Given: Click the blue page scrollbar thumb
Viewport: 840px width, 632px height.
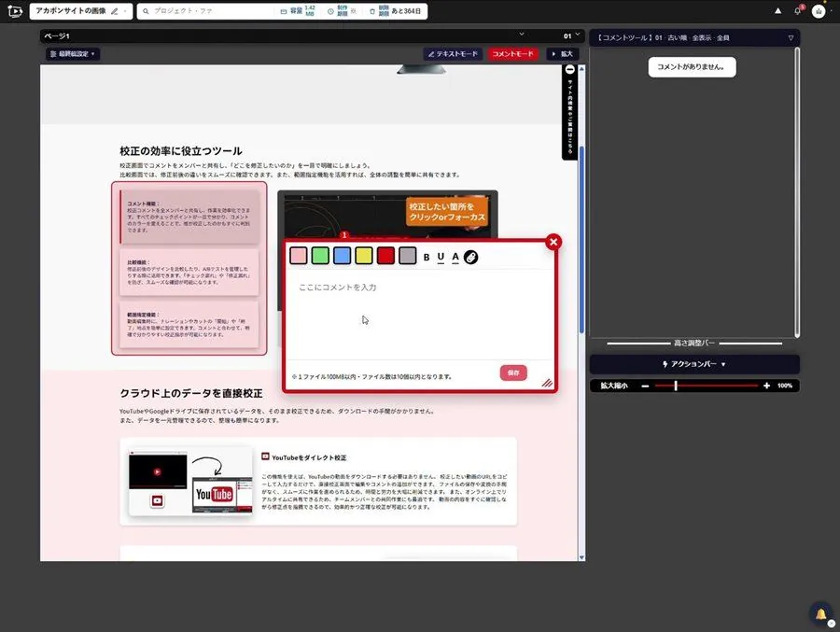Looking at the screenshot, I should (581, 240).
